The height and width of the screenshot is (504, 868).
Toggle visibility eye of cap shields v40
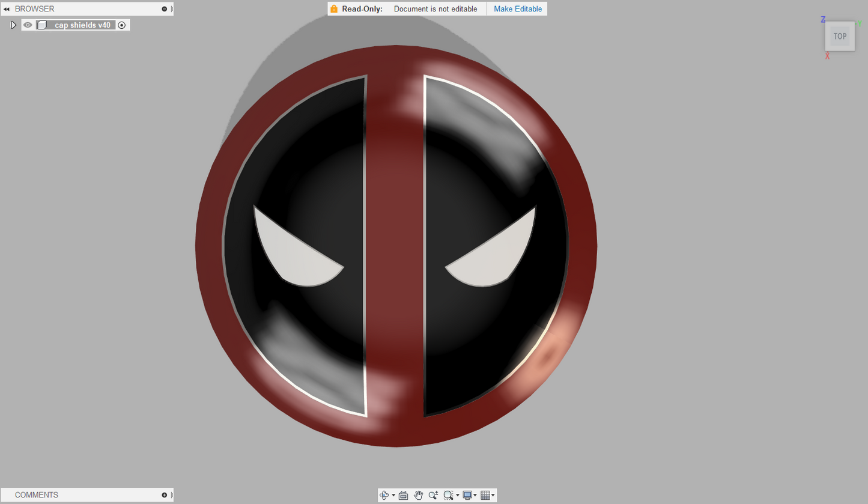(28, 25)
